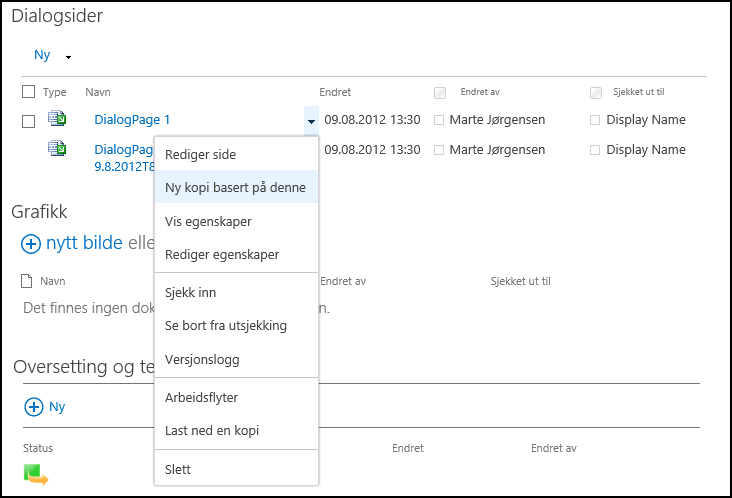This screenshot has width=732, height=498.
Task: Click the Grafikk section heading
Action: (x=39, y=211)
